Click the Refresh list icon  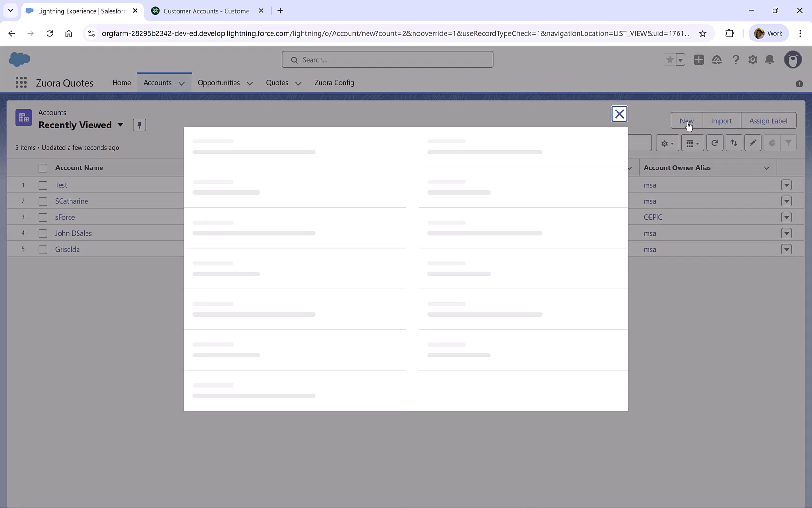click(x=715, y=143)
